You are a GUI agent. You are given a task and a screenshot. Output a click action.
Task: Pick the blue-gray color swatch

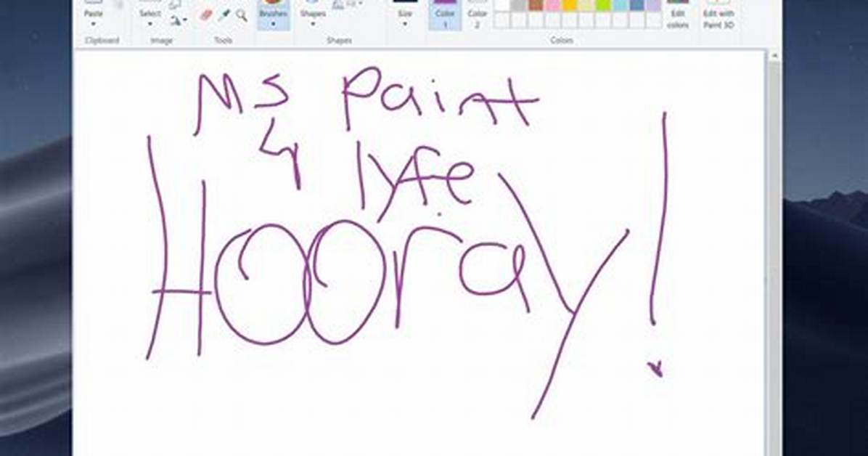click(x=637, y=5)
